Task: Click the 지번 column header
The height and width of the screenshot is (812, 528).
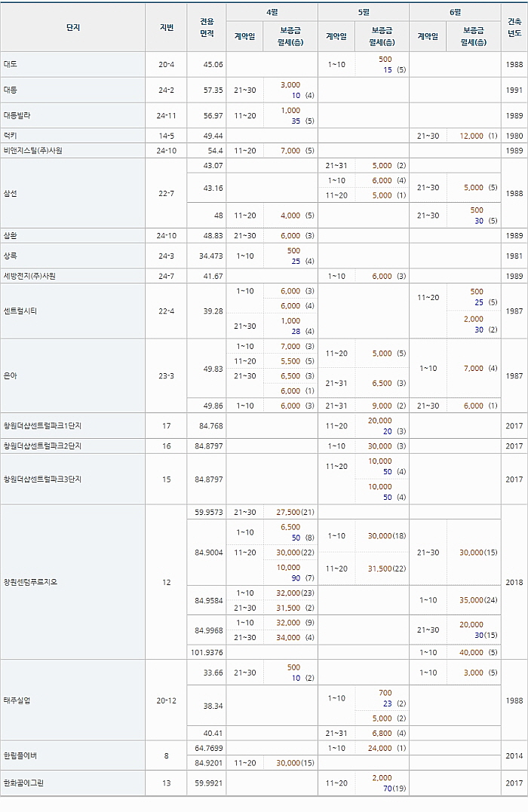Action: point(167,28)
